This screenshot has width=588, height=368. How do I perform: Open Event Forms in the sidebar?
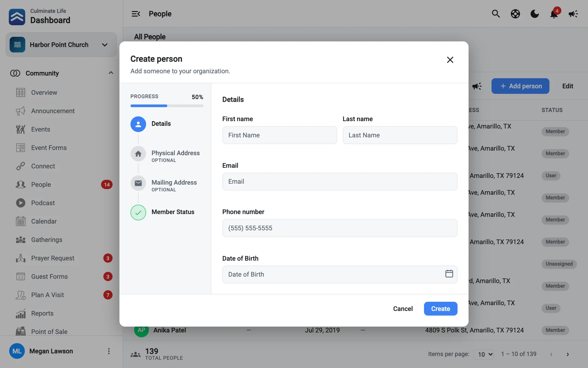[x=49, y=148]
